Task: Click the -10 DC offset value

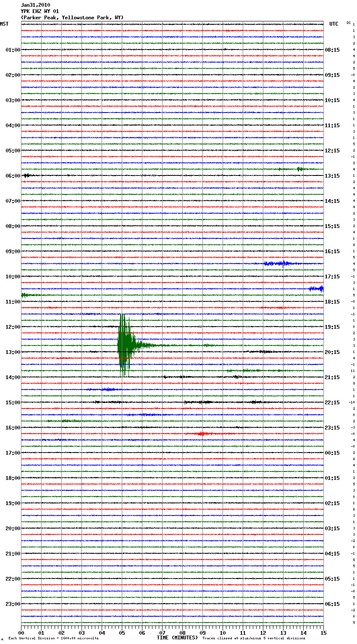Action: tap(352, 402)
